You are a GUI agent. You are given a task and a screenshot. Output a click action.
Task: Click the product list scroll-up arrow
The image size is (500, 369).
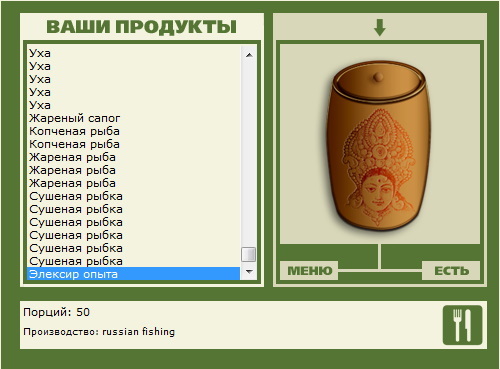click(x=249, y=55)
